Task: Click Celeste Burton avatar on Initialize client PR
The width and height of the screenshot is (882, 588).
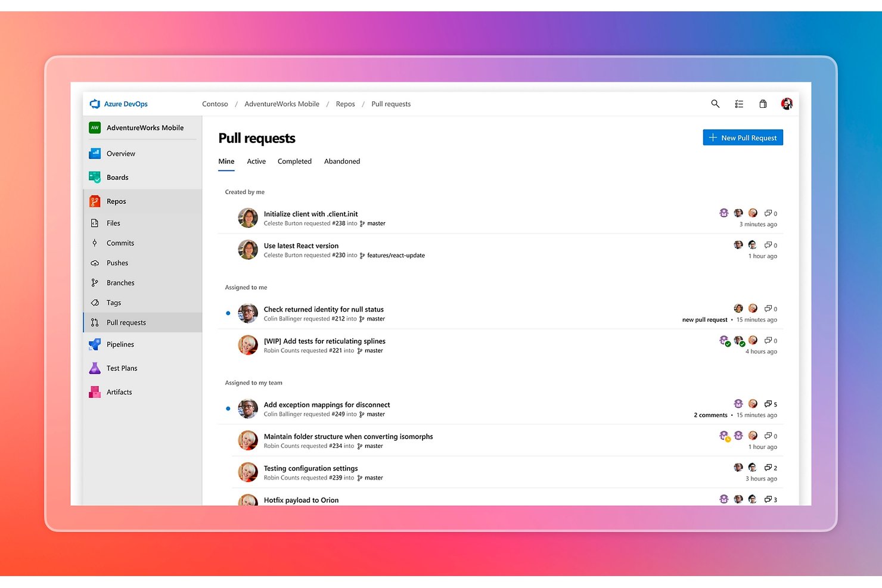Action: [x=248, y=218]
